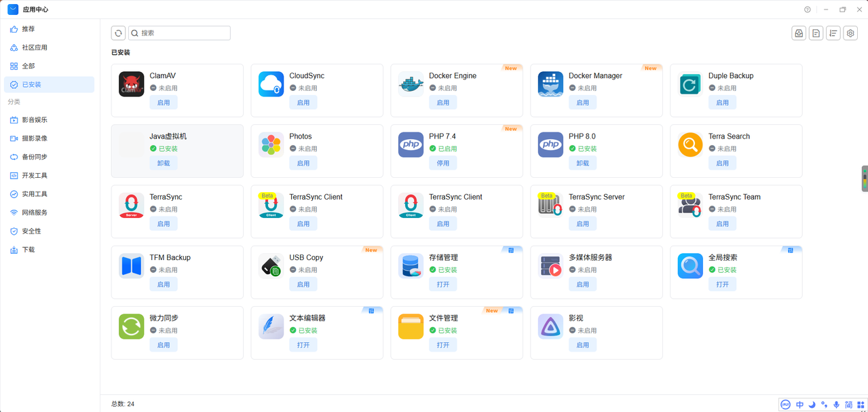Viewport: 868px width, 412px height.
Task: Open App Center settings gear
Action: pos(850,33)
